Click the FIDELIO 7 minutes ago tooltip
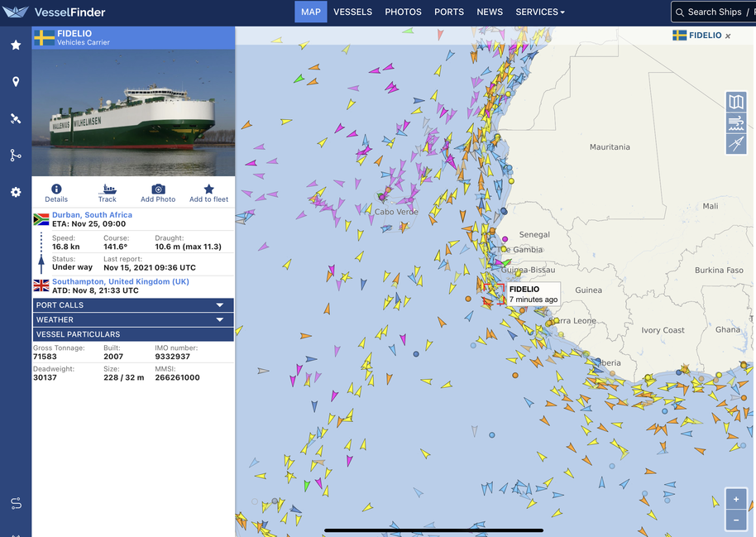The width and height of the screenshot is (756, 537). (x=534, y=294)
